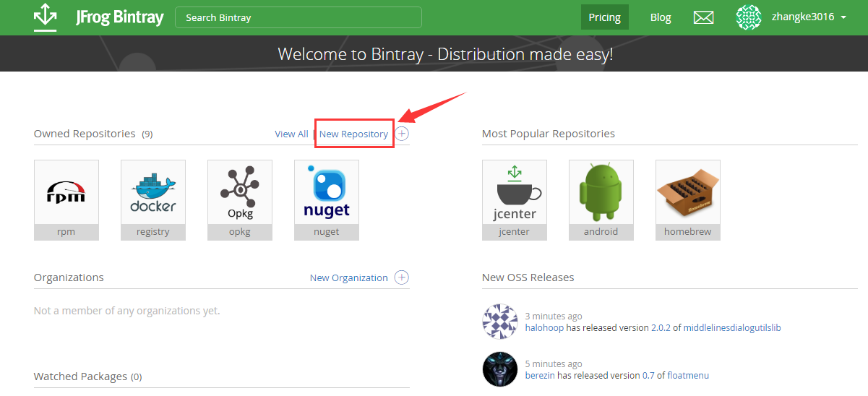Open the homebrew popular repository
Image resolution: width=868 pixels, height=396 pixels.
688,192
